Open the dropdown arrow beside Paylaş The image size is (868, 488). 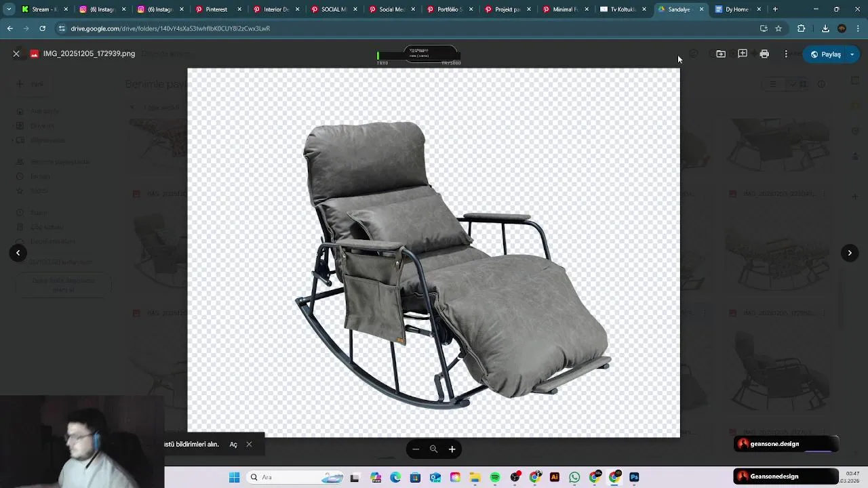pyautogui.click(x=852, y=54)
